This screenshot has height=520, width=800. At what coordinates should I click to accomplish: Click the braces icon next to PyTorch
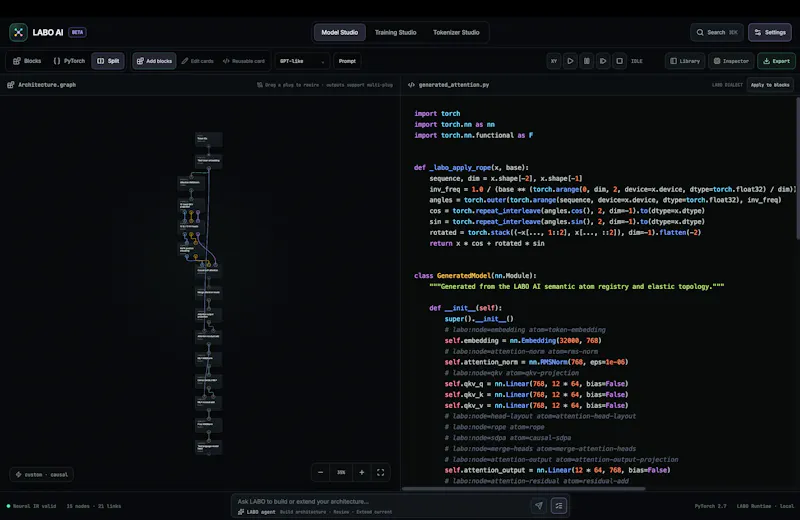[57, 61]
